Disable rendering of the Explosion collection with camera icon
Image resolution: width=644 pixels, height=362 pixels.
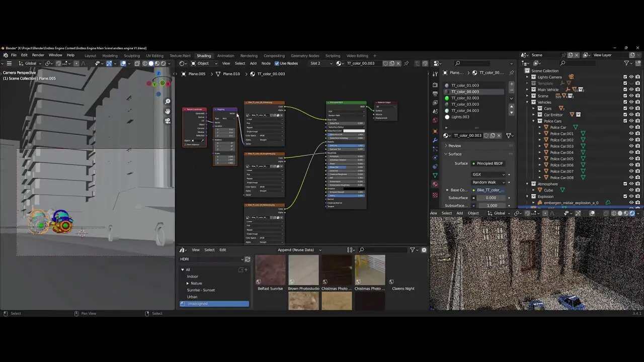point(637,197)
